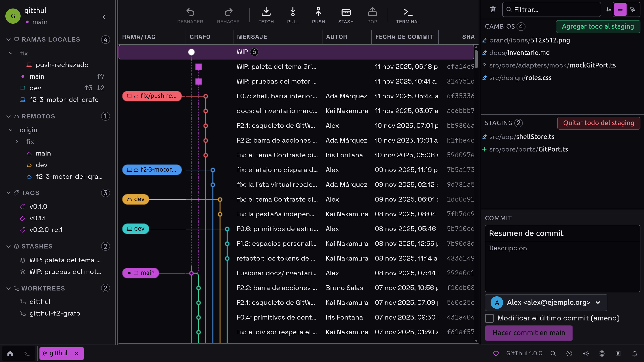The width and height of the screenshot is (644, 362).
Task: Collapse the sidebar with the left chevron
Action: coord(104,17)
